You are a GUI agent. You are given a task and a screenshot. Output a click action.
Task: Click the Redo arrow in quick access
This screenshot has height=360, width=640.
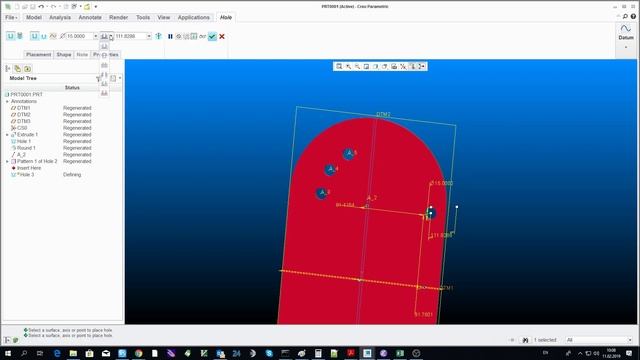point(53,7)
